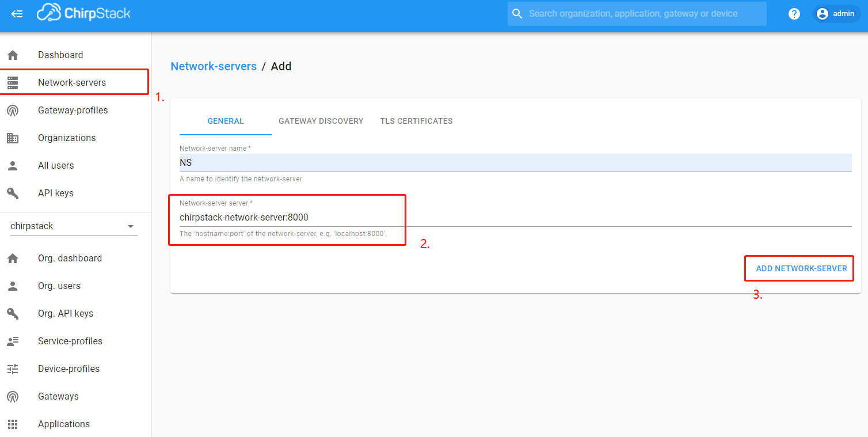This screenshot has width=868, height=437.
Task: Click the Device-profiles sliders icon
Action: pos(13,369)
